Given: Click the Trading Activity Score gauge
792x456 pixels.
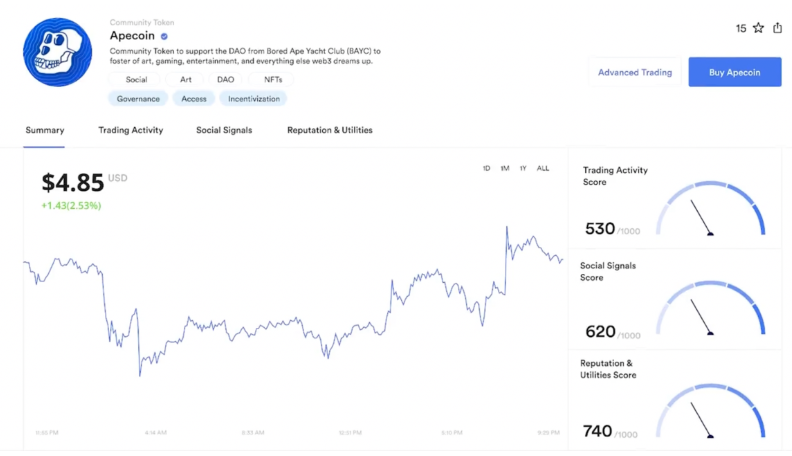Looking at the screenshot, I should (710, 208).
